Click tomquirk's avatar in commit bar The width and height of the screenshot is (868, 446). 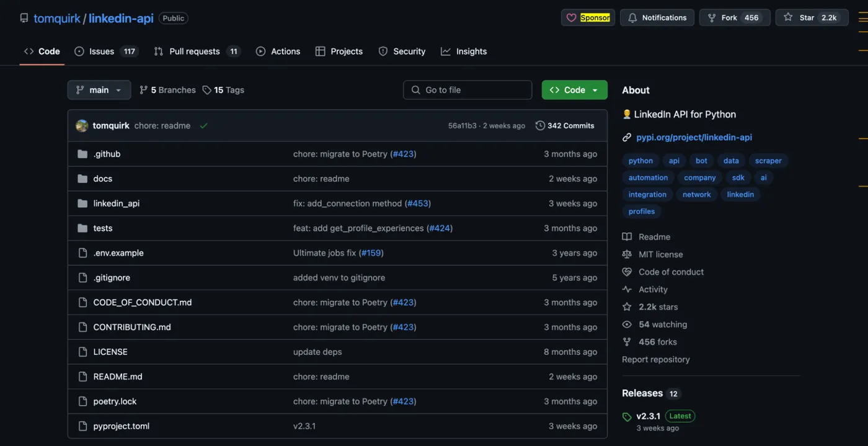[x=82, y=126]
